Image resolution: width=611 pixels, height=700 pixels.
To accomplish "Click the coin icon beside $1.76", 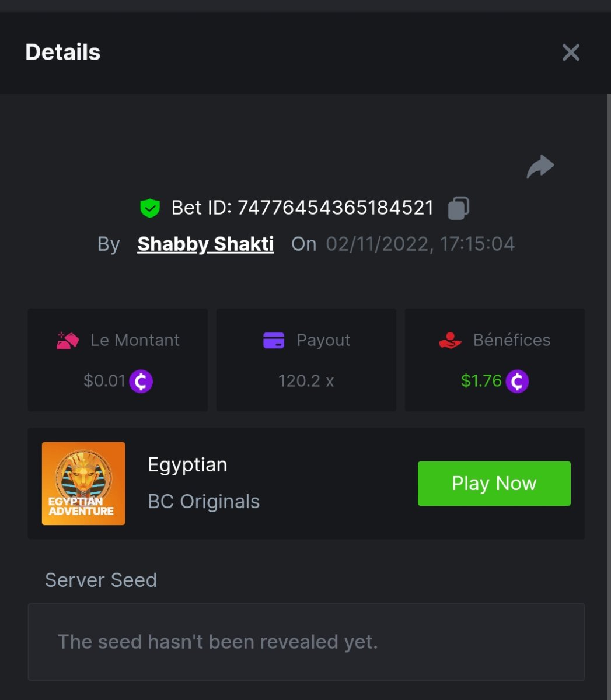I will (x=516, y=381).
